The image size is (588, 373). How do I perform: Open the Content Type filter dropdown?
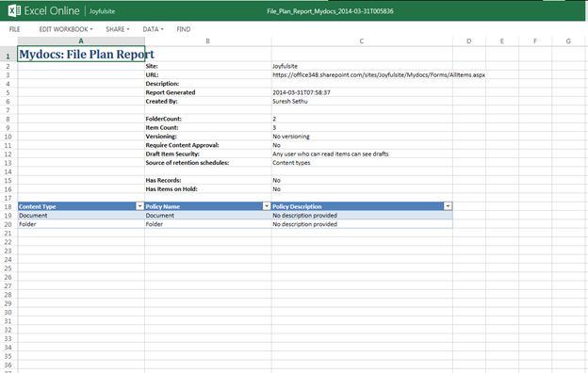139,206
